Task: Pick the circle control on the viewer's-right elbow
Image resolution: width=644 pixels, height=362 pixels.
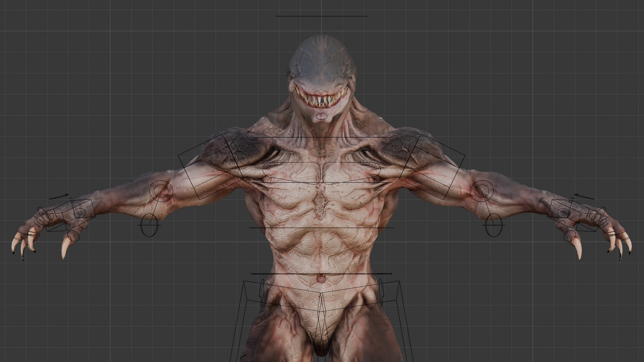Action: pyautogui.click(x=482, y=191)
